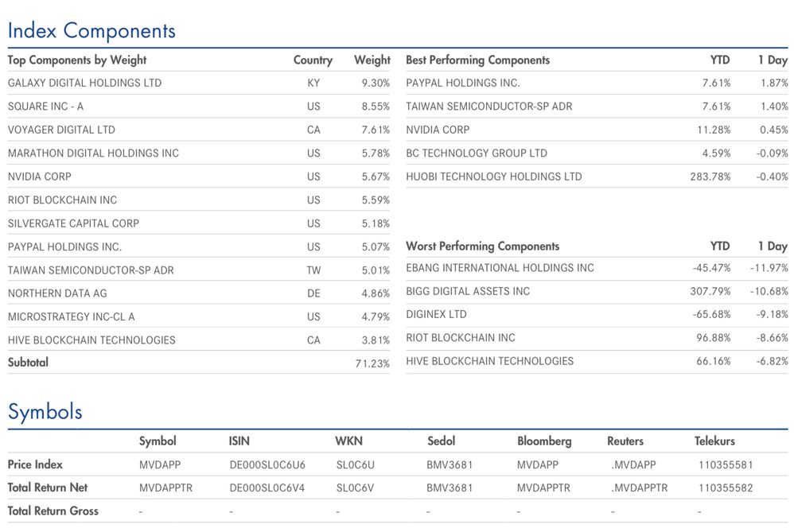The height and width of the screenshot is (532, 794).
Task: Select the Best Performing Components header
Action: point(477,60)
